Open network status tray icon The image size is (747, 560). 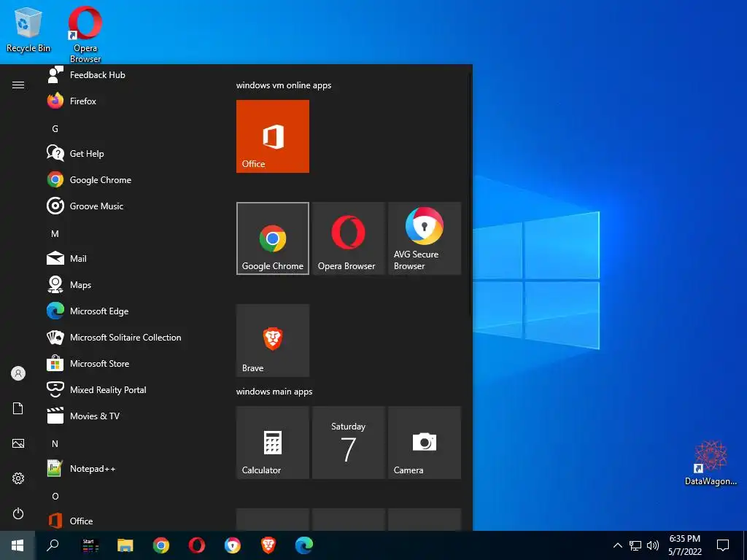pos(635,545)
